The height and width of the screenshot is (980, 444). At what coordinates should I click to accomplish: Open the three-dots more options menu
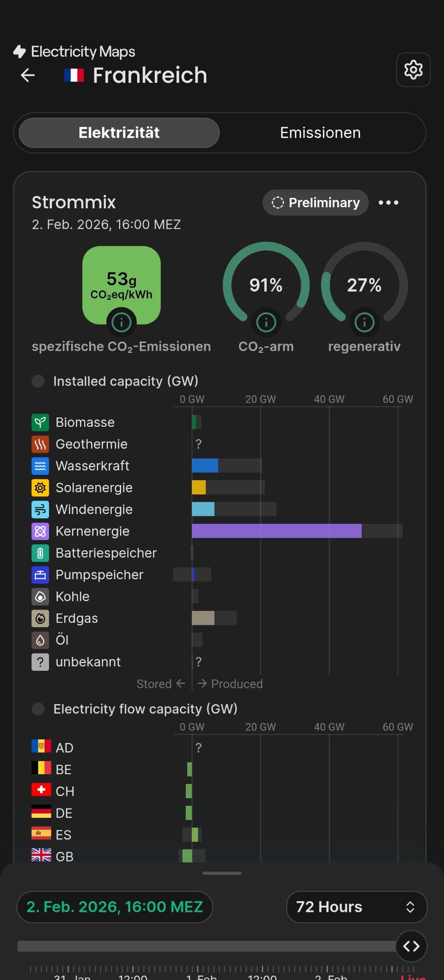pyautogui.click(x=389, y=203)
